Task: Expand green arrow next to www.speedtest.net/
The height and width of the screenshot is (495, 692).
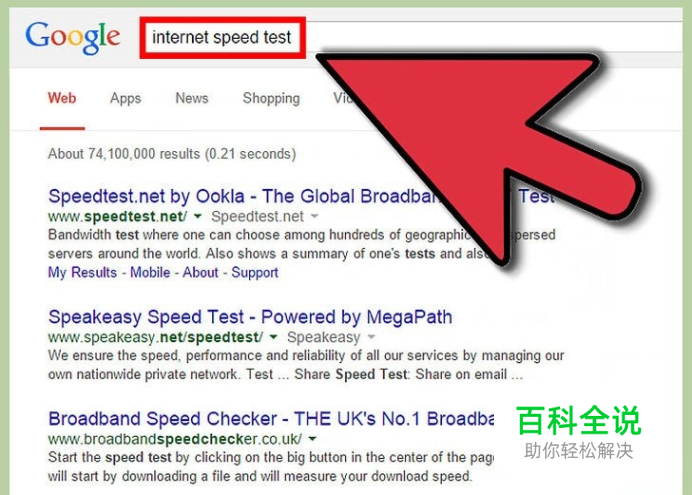Action: (198, 216)
